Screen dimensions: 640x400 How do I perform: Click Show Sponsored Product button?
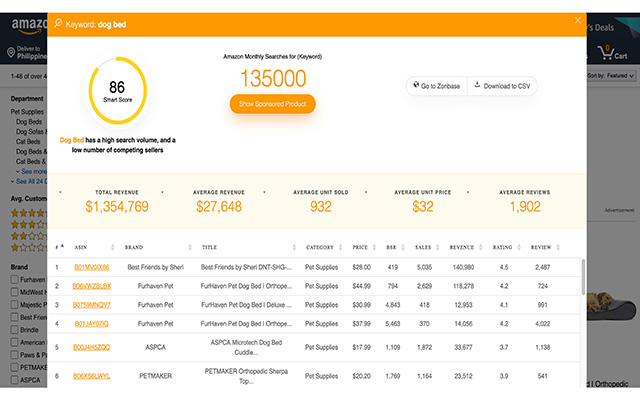click(272, 104)
